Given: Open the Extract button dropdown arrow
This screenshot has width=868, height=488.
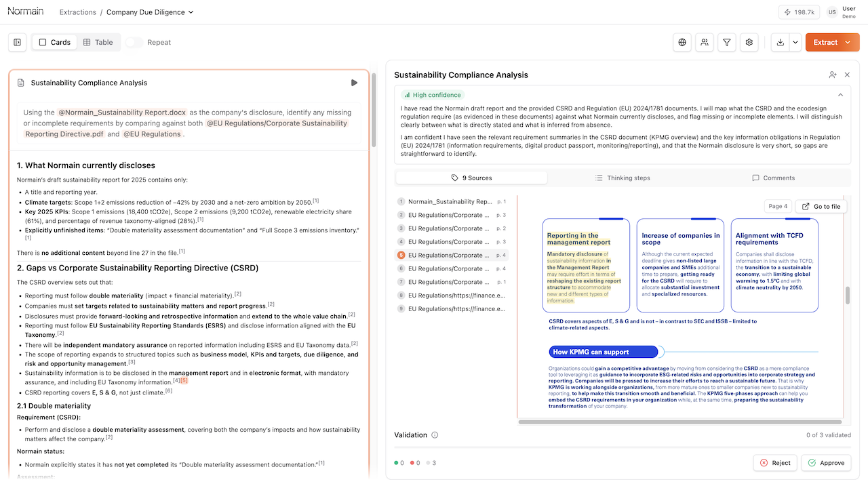Looking at the screenshot, I should click(848, 42).
